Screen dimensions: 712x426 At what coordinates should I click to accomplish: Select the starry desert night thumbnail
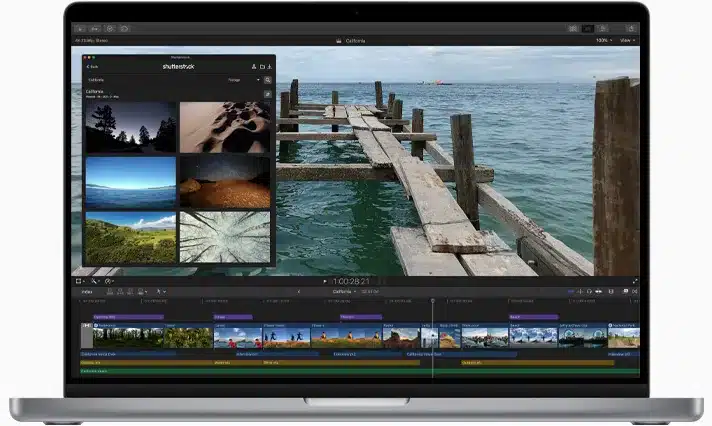coord(225,183)
